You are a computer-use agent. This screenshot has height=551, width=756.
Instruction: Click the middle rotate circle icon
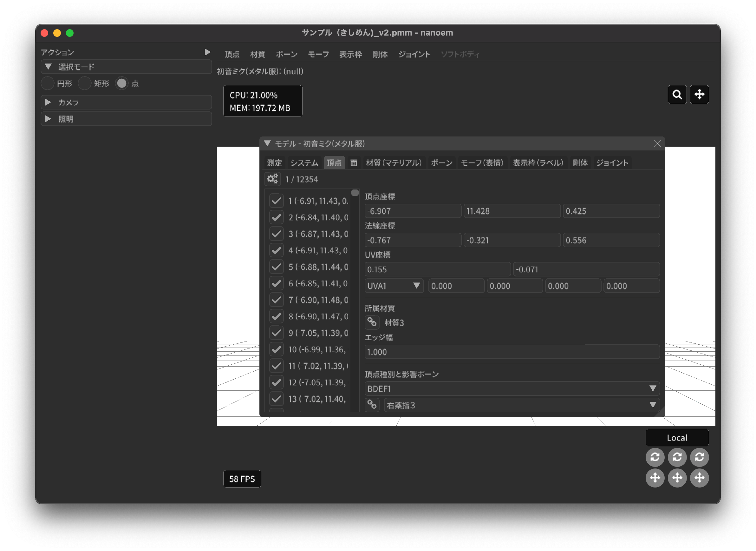tap(677, 457)
